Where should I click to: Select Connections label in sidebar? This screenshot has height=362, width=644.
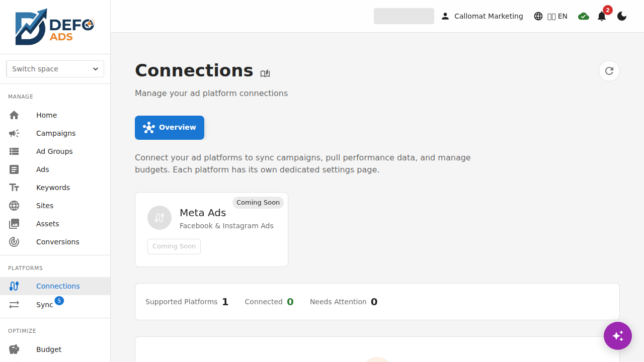tap(58, 286)
